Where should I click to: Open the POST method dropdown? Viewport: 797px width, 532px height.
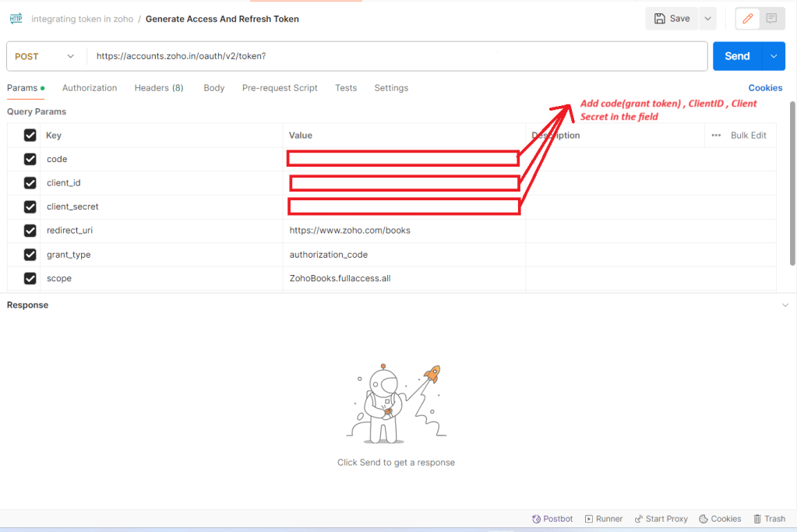45,56
